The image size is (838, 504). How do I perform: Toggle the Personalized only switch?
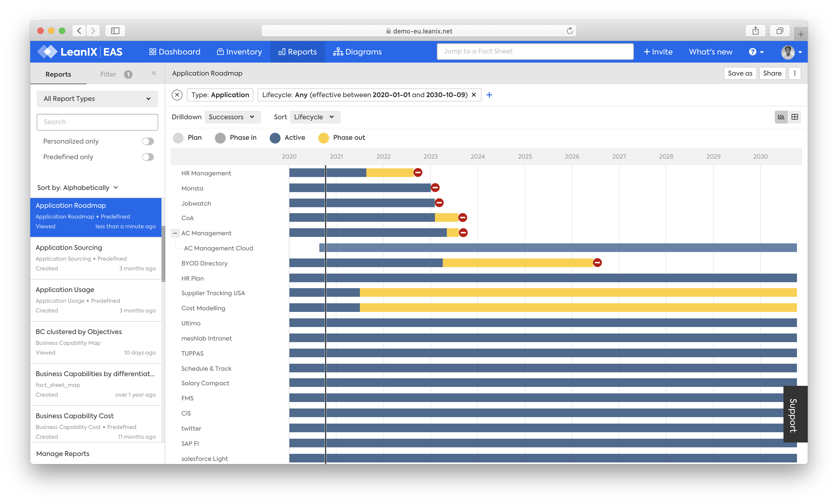pos(148,141)
